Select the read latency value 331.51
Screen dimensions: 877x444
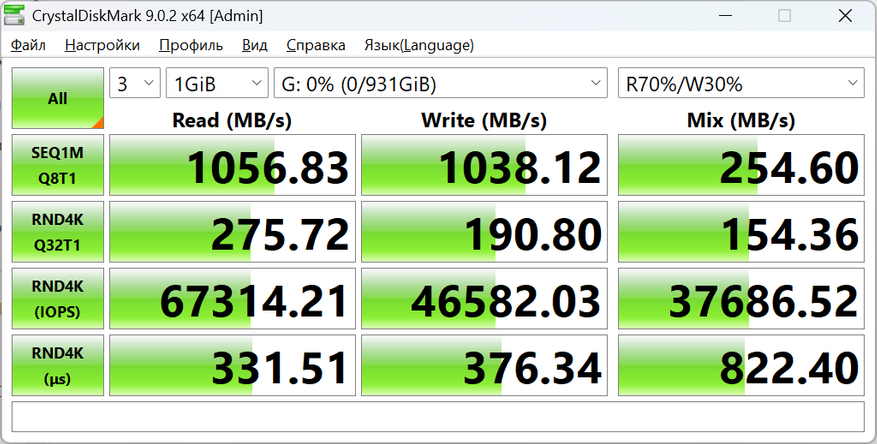pyautogui.click(x=233, y=366)
